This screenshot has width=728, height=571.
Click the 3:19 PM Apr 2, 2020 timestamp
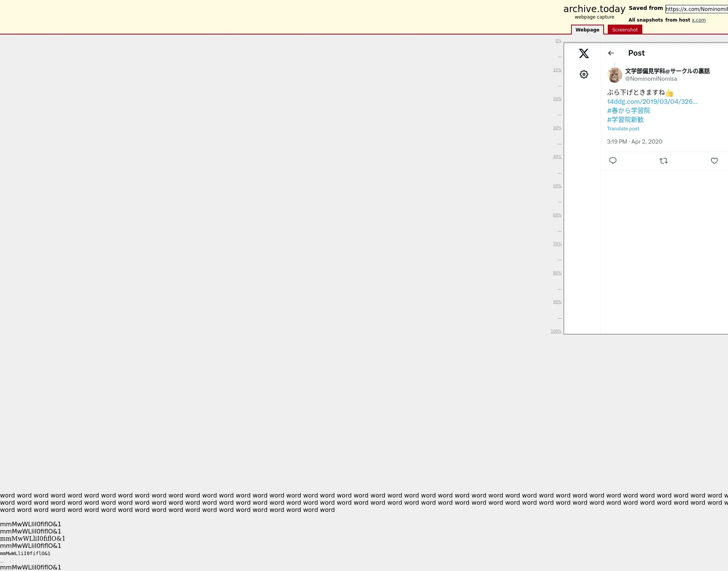[x=634, y=142]
